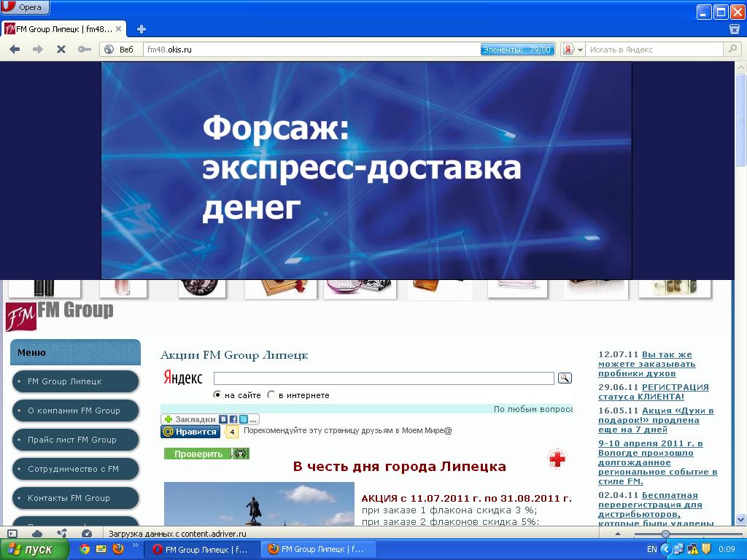Click the red cross icon near the headline
Image resolution: width=747 pixels, height=560 pixels.
point(557,459)
